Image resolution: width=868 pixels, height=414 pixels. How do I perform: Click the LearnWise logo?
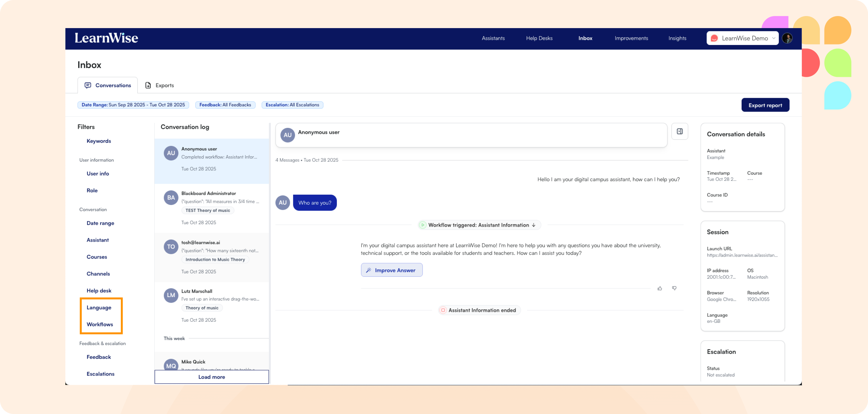tap(106, 38)
